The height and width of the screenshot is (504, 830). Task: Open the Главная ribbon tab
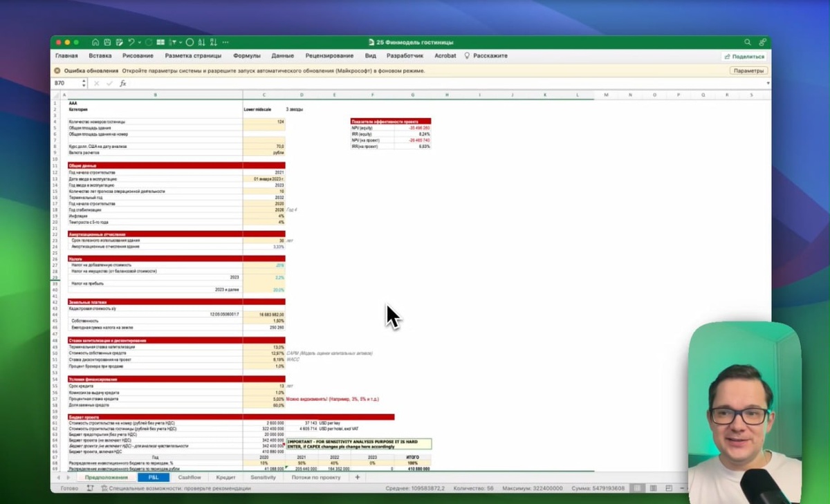pos(66,55)
